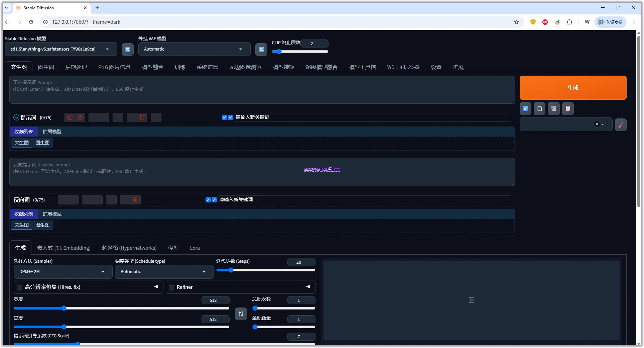Refresh the external VAE model list
This screenshot has height=348, width=644.
click(261, 50)
